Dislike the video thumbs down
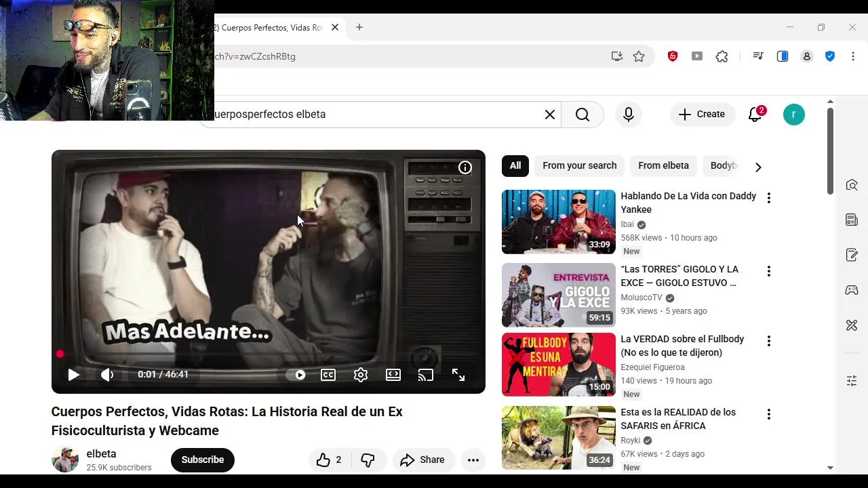The width and height of the screenshot is (868, 488). tap(368, 460)
